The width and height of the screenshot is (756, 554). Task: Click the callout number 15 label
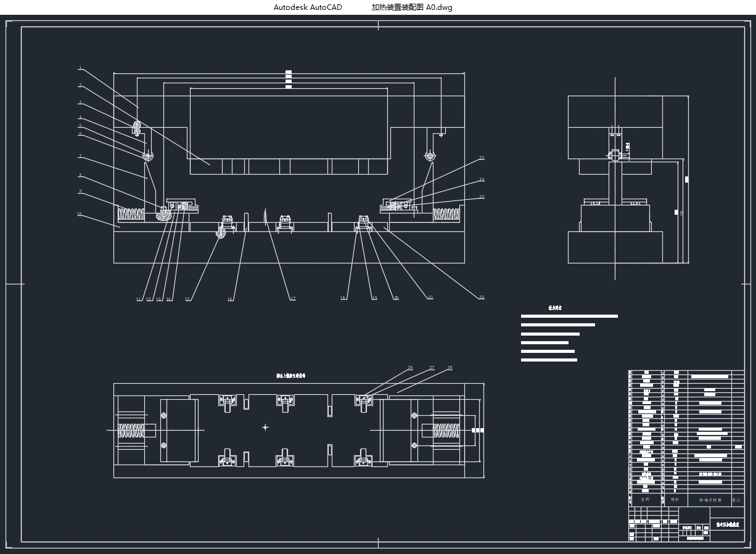(187, 300)
